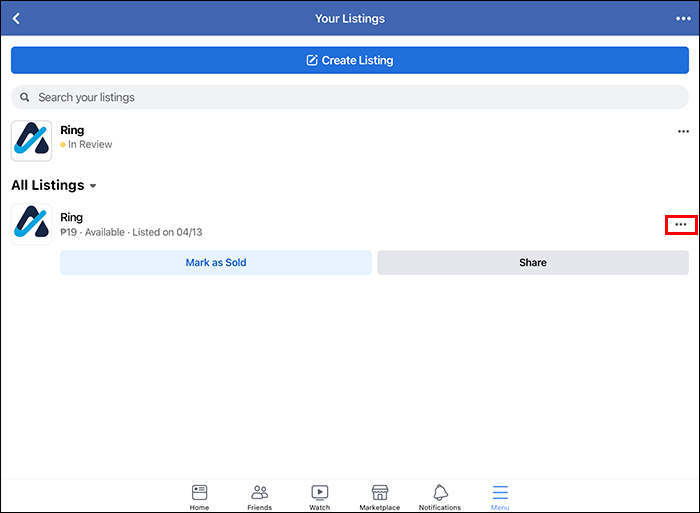Tap the search magnifier icon
Image resolution: width=700 pixels, height=513 pixels.
click(25, 97)
